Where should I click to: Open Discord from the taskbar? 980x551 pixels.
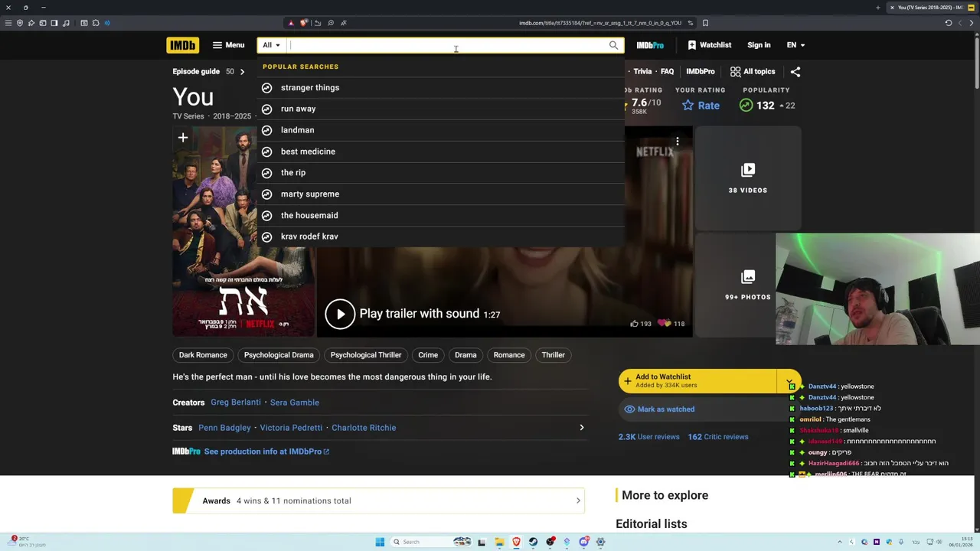[583, 542]
